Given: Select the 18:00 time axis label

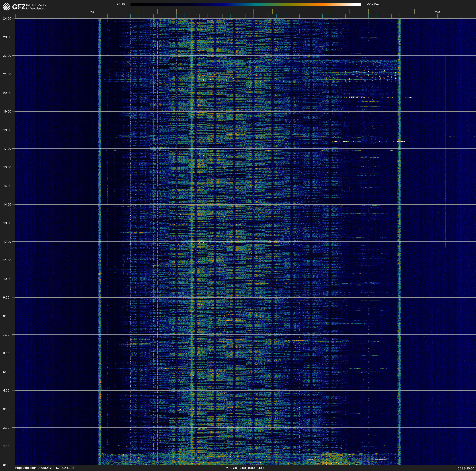Looking at the screenshot, I should (x=7, y=130).
